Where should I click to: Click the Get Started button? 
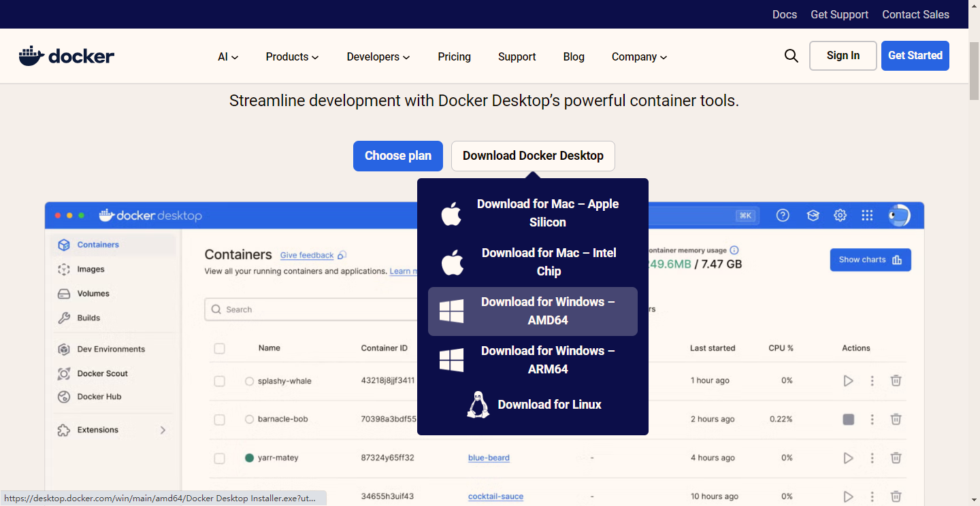[915, 56]
